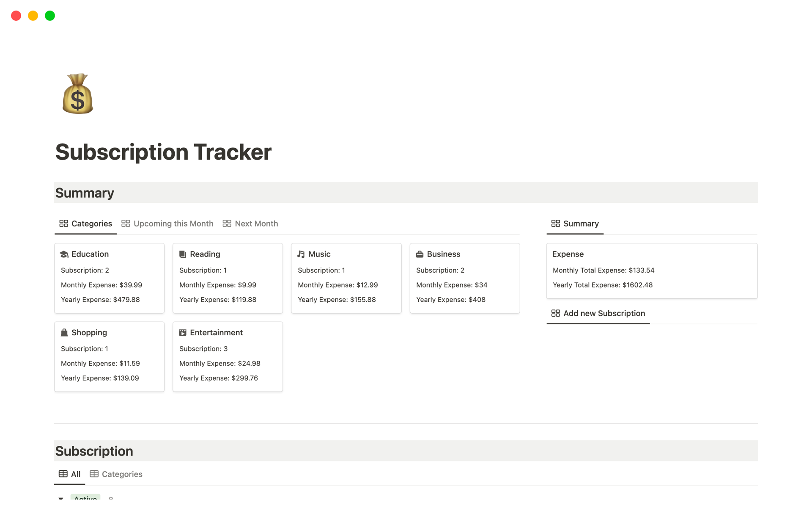Click the green fullscreen window button
This screenshot has height=508, width=812.
[50, 16]
